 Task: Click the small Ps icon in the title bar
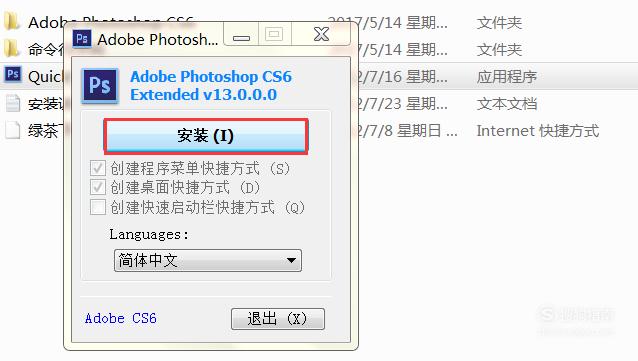(82, 39)
